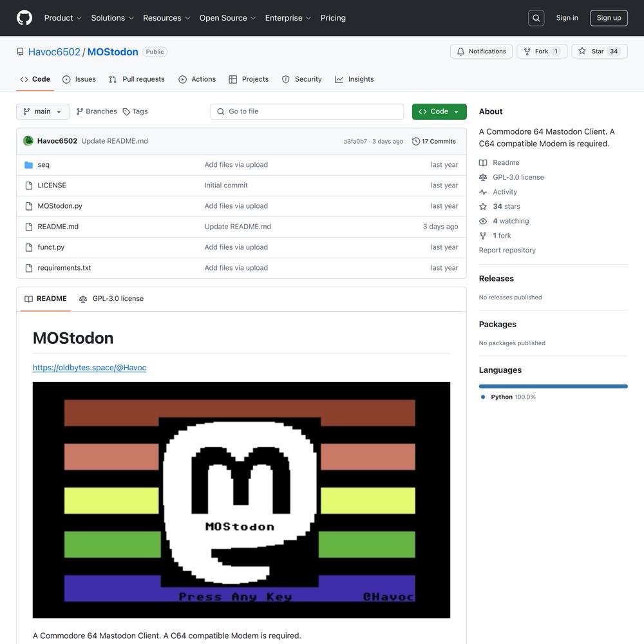Open the MOStodon C64 splash screenshot
Viewport: 644px width, 644px height.
click(241, 500)
